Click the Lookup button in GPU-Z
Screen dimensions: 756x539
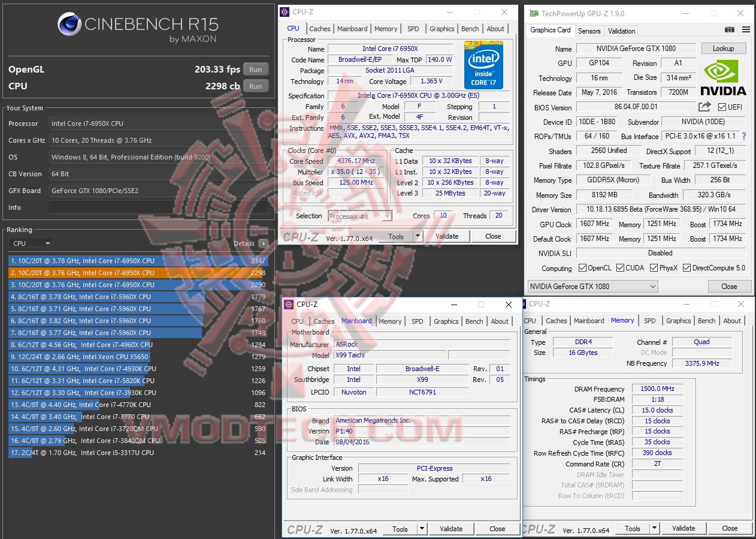[x=723, y=49]
